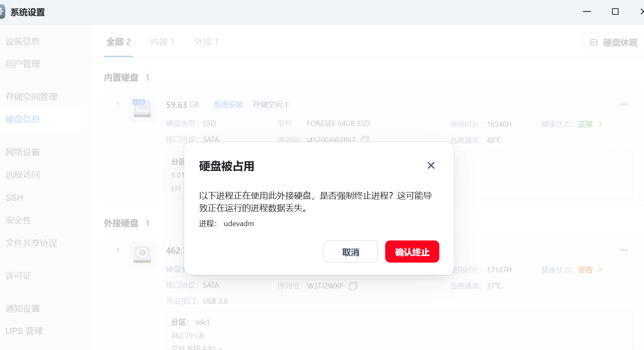Click the disk icon on 硬盘休眠 button
The width and height of the screenshot is (644, 350).
pos(594,42)
